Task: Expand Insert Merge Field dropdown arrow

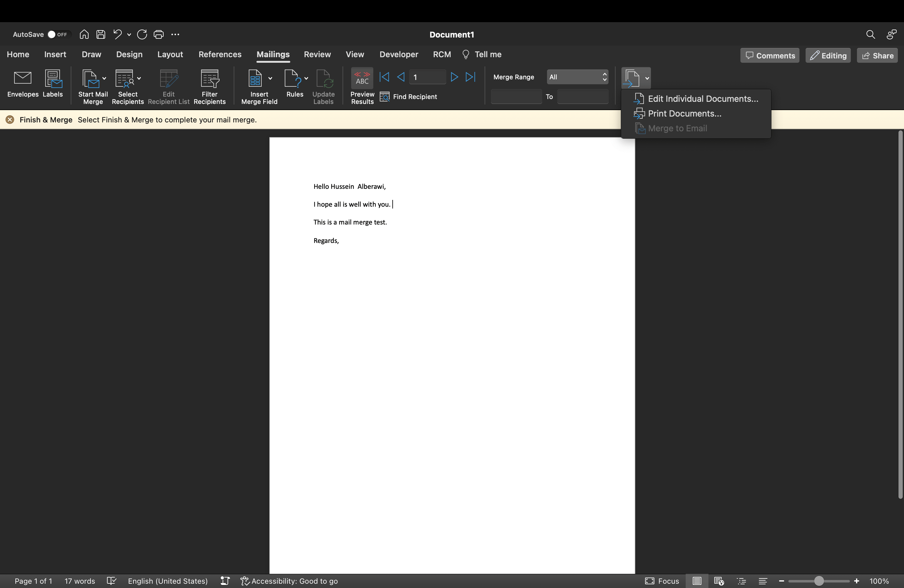Action: [270, 78]
